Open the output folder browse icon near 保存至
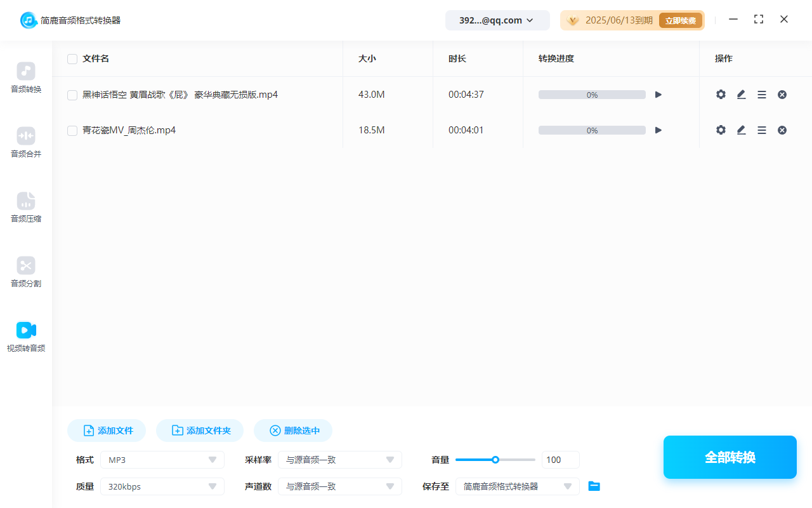The width and height of the screenshot is (812, 508). pyautogui.click(x=594, y=486)
